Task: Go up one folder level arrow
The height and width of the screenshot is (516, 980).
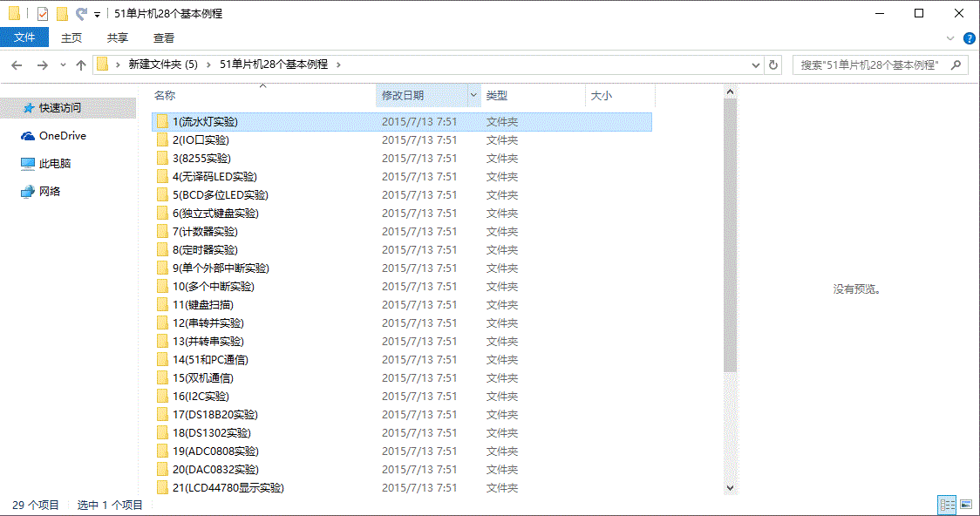Action: tap(80, 64)
